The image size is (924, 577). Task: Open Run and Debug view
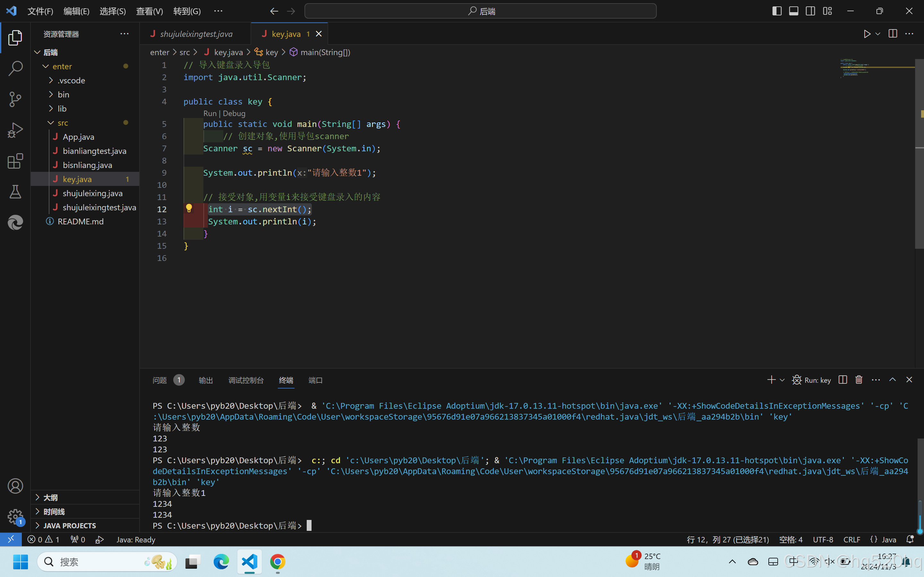coord(15,130)
